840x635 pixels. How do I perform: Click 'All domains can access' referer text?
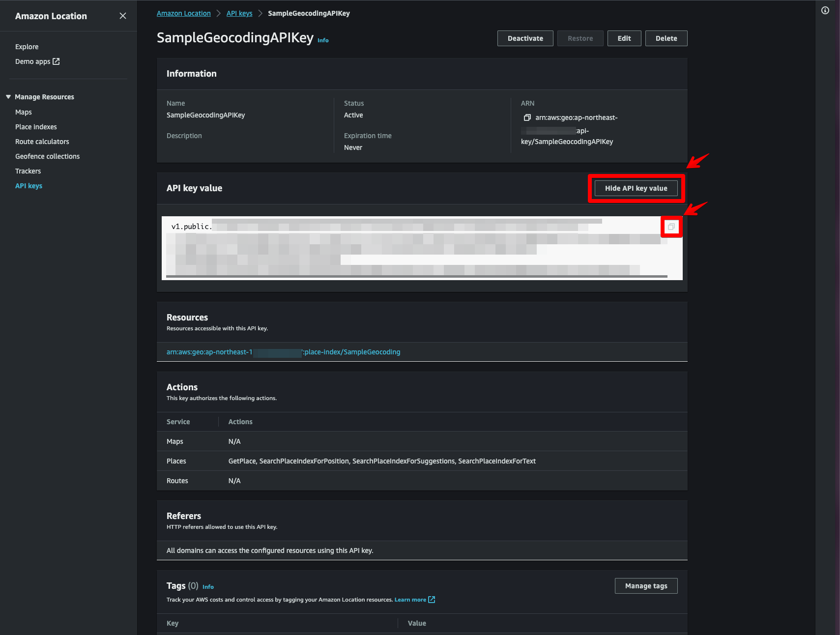coord(270,550)
